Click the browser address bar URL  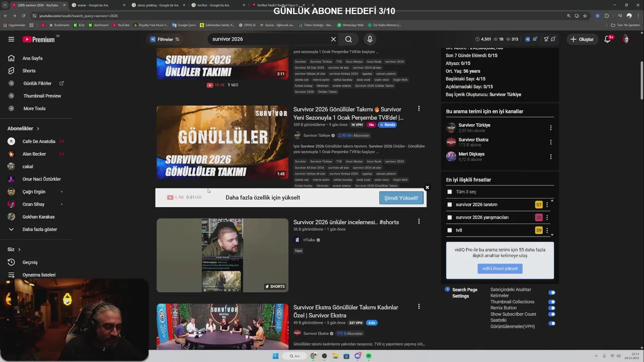pos(78,16)
